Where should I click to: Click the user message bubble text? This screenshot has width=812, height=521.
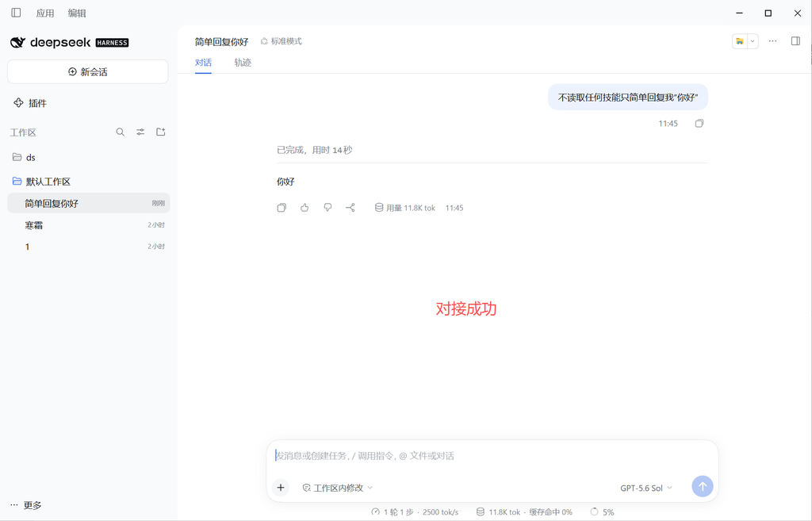628,98
